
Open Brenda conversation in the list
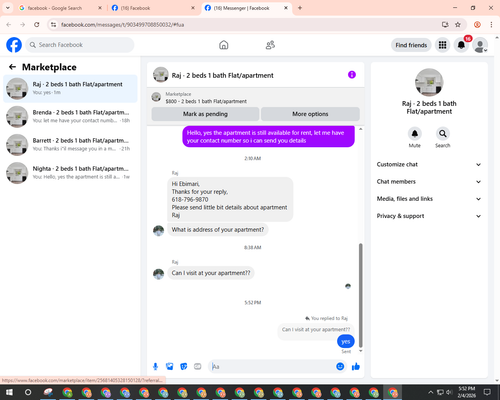[x=70, y=116]
